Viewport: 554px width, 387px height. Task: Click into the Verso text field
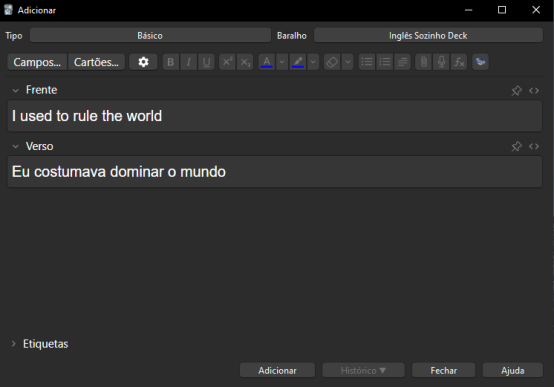coord(275,172)
